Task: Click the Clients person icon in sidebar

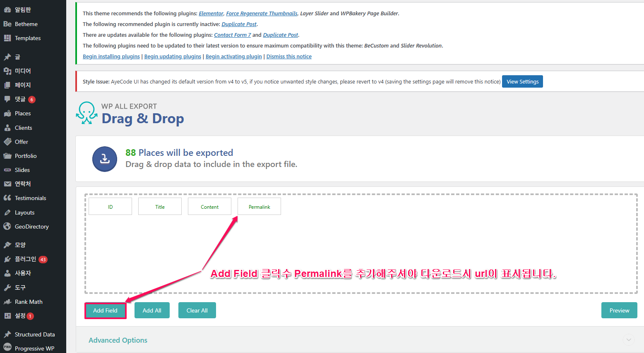Action: [x=7, y=128]
